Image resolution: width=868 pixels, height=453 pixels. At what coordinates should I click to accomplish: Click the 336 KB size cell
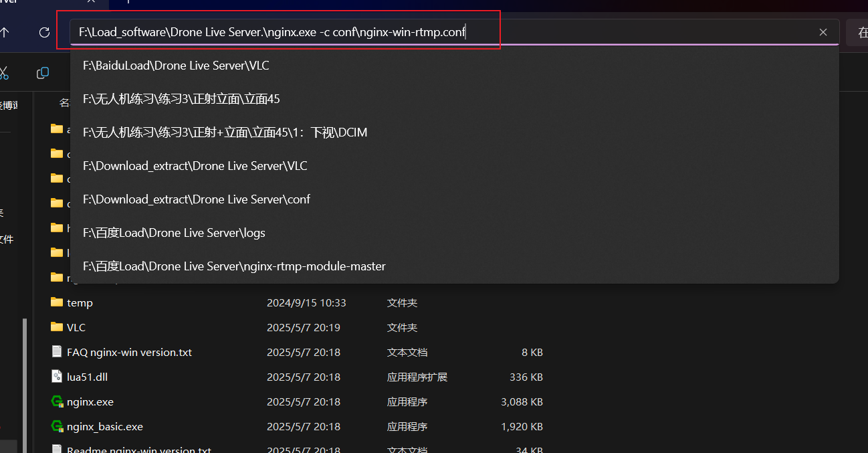pos(526,377)
